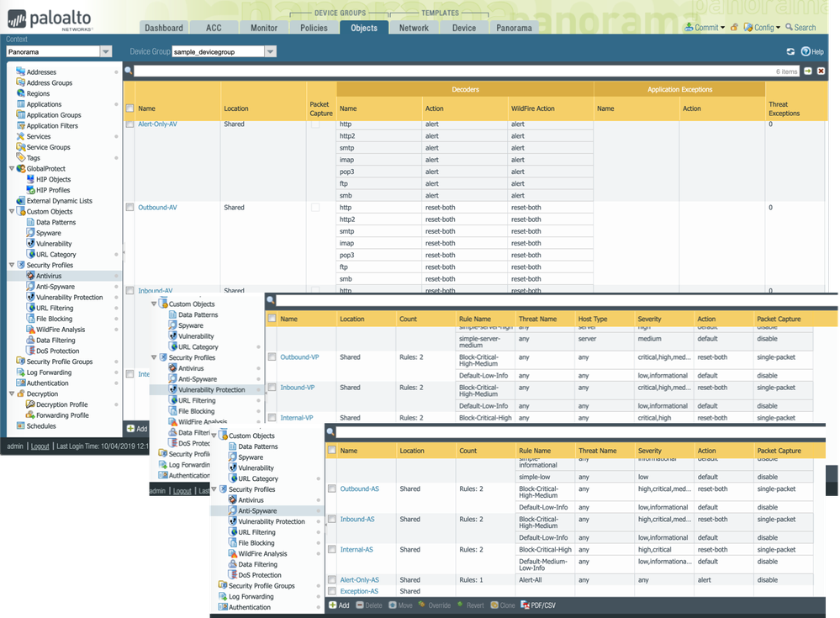Open the Device Group dropdown
This screenshot has height=618, width=840.
point(269,52)
